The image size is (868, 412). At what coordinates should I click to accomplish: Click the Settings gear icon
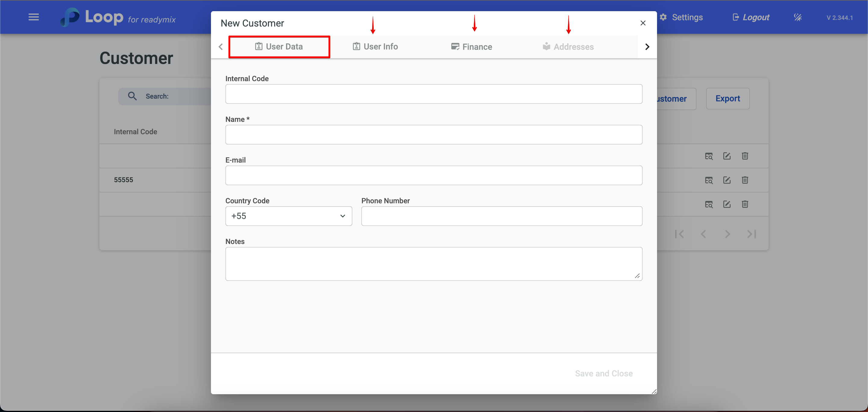tap(663, 17)
